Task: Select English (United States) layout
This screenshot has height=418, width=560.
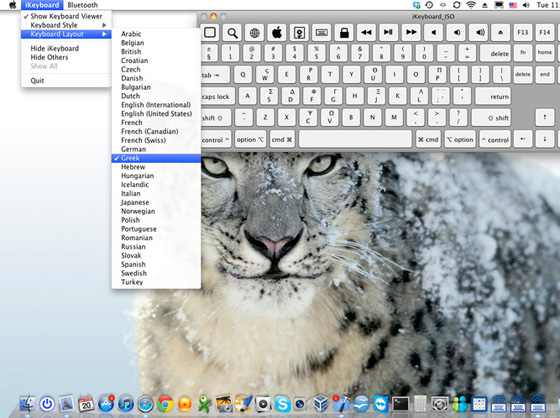Action: click(156, 114)
